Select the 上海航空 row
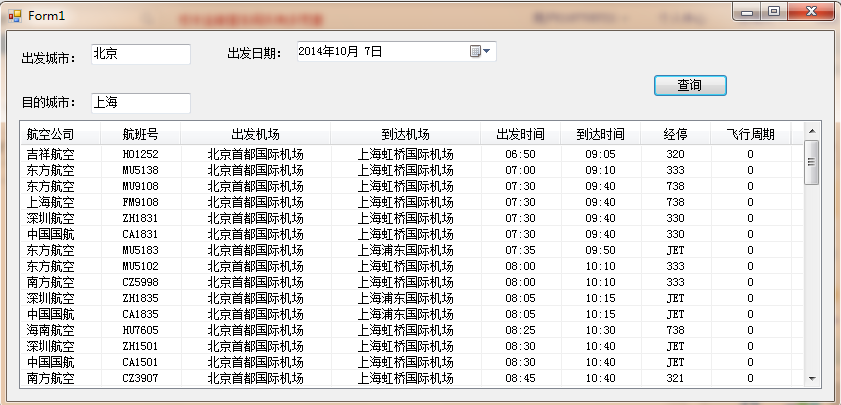Image resolution: width=841 pixels, height=405 pixels. (x=412, y=202)
